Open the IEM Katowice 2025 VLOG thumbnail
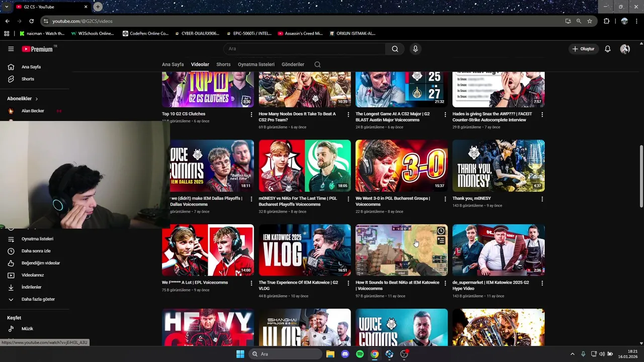 pyautogui.click(x=304, y=250)
